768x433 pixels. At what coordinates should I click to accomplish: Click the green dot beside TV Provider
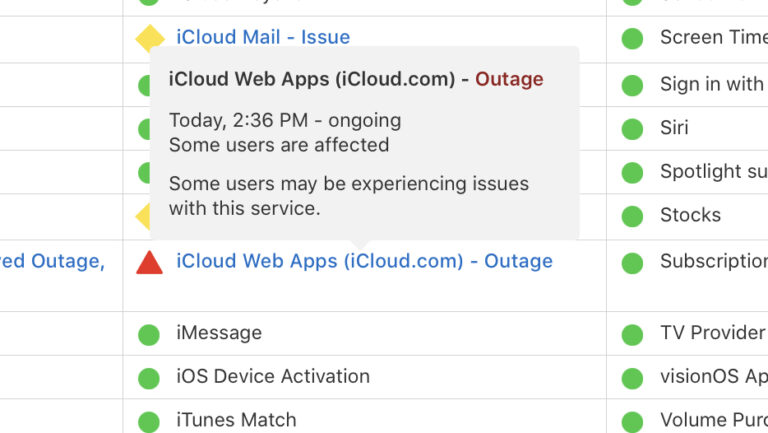[x=632, y=334]
